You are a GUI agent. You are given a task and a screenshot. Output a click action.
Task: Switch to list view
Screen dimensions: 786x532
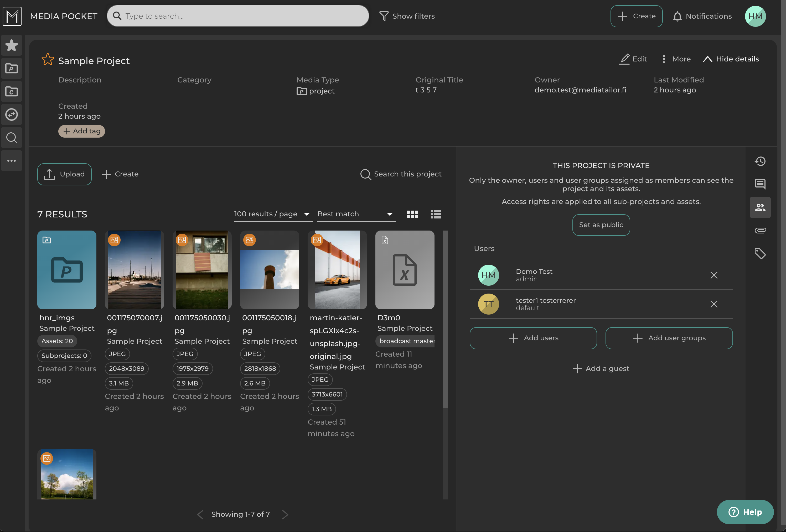(436, 214)
